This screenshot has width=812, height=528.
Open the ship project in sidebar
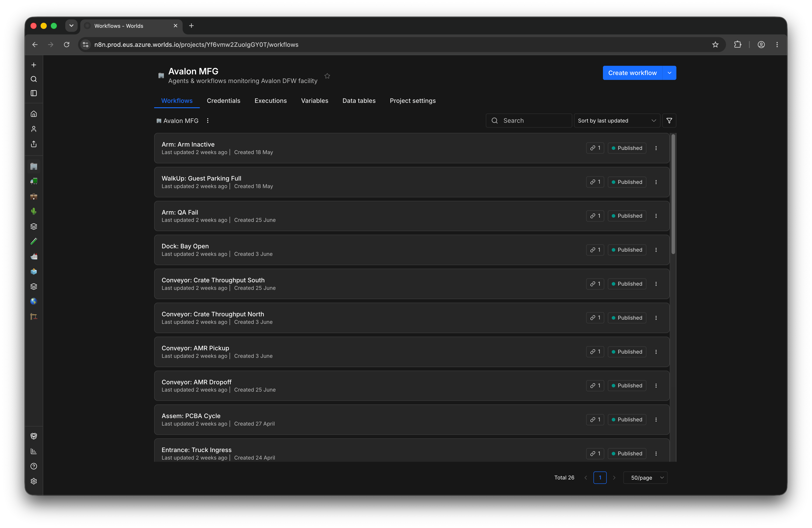[x=34, y=256]
